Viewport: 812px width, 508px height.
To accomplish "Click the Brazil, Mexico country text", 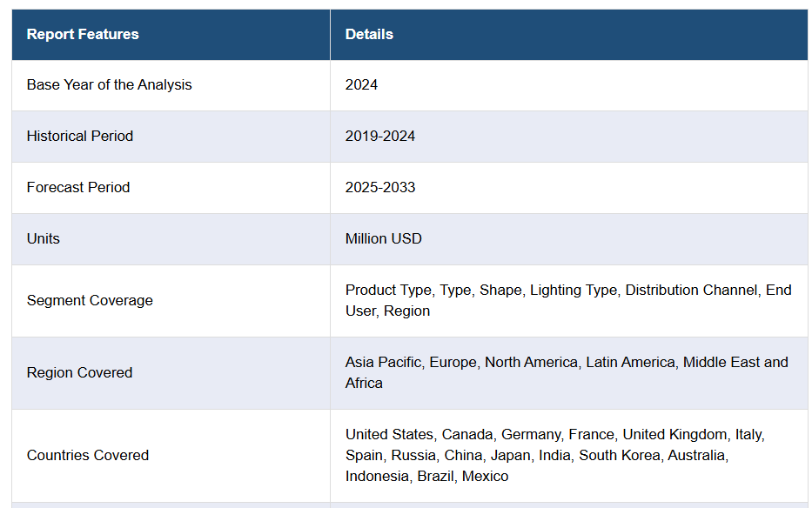I will coord(462,477).
